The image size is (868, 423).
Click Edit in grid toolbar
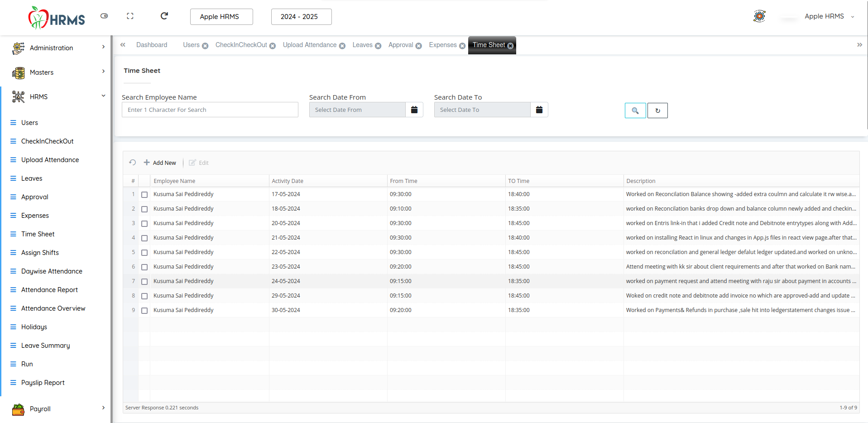199,163
